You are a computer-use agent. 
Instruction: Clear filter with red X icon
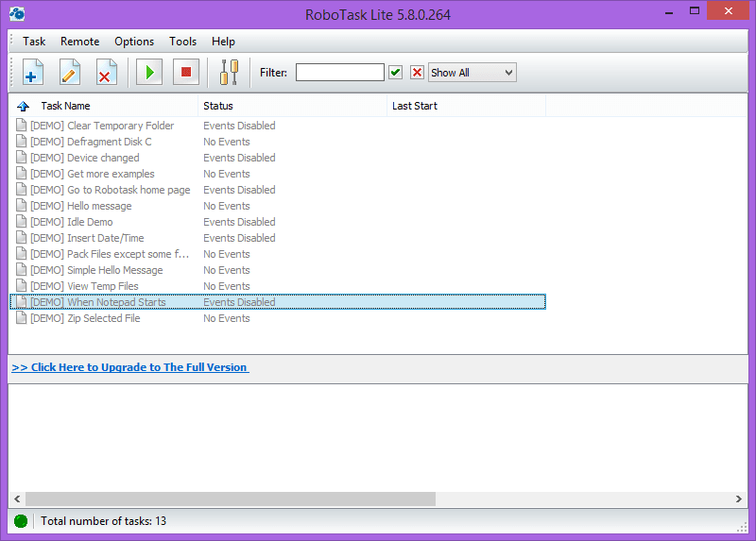(417, 73)
